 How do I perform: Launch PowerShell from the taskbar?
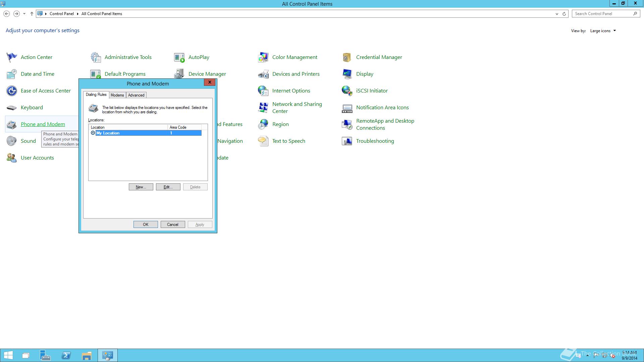[x=66, y=355]
